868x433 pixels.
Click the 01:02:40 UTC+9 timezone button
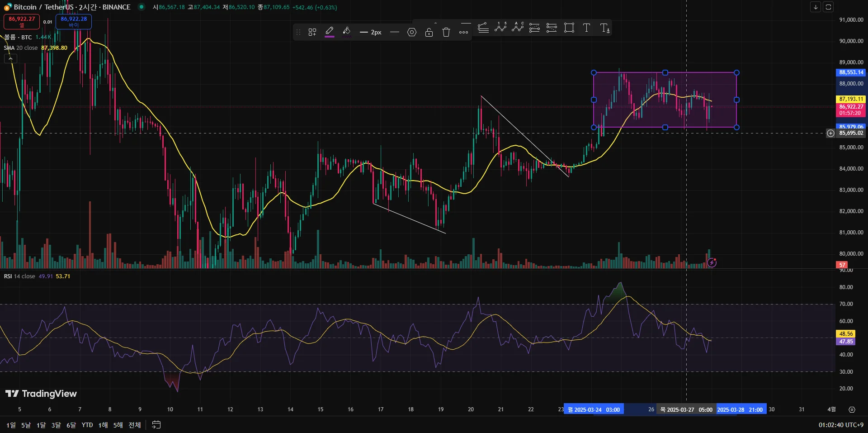(841, 425)
